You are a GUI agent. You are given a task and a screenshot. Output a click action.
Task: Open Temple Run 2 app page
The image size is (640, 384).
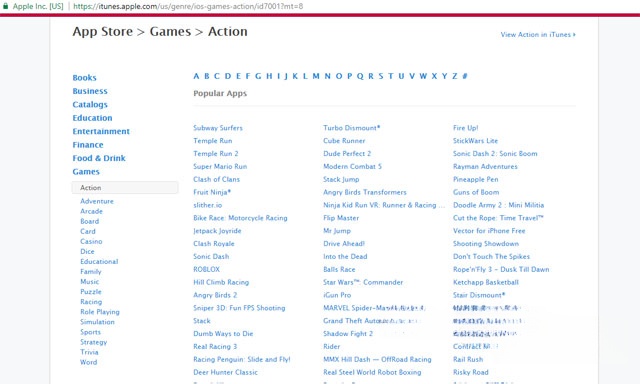point(216,153)
